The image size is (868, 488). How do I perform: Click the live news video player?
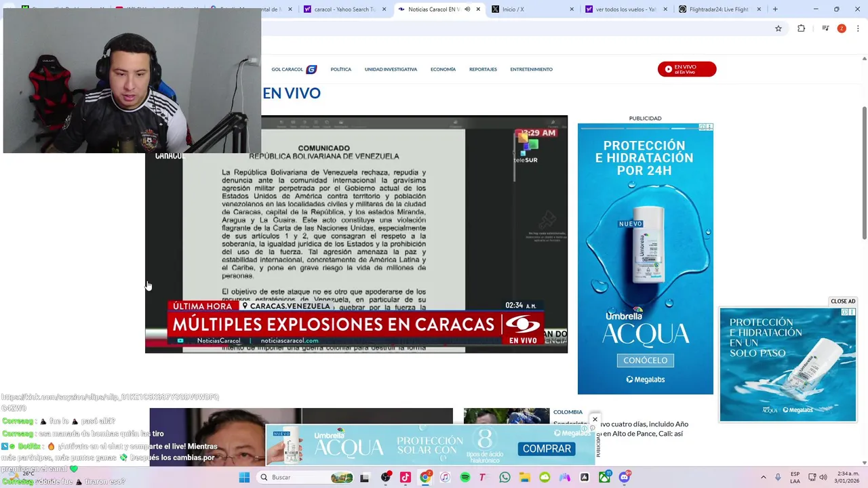coord(356,235)
